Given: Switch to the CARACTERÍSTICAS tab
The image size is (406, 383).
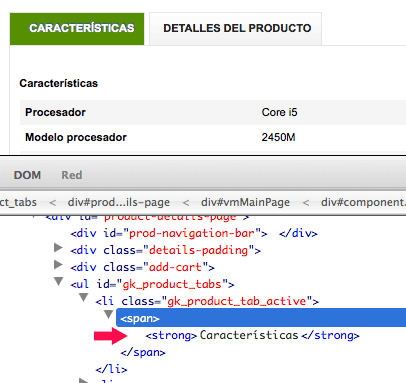Looking at the screenshot, I should [77, 29].
